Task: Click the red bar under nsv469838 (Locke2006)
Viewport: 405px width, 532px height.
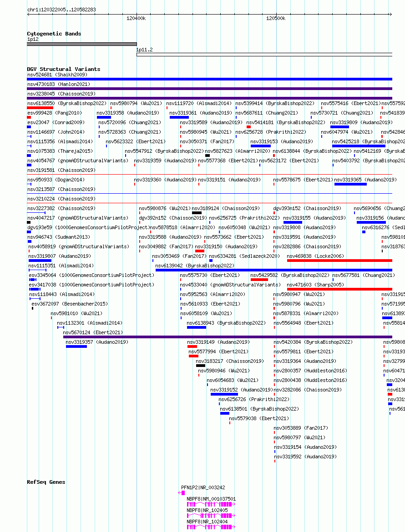Action: [x=339, y=261]
